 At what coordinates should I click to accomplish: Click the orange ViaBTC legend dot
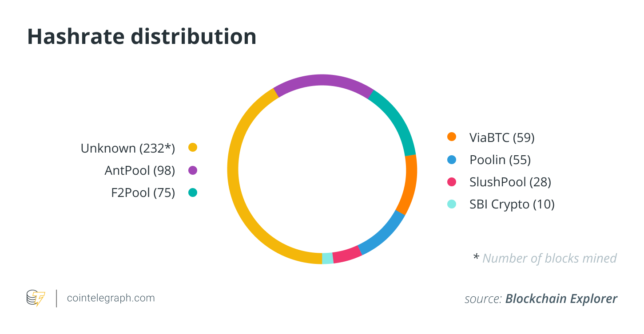(452, 137)
